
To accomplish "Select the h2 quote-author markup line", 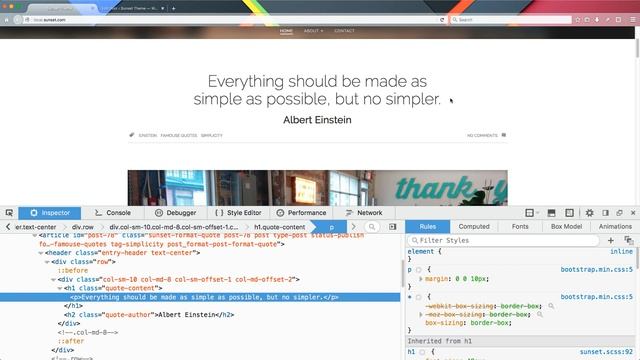I will 149,315.
